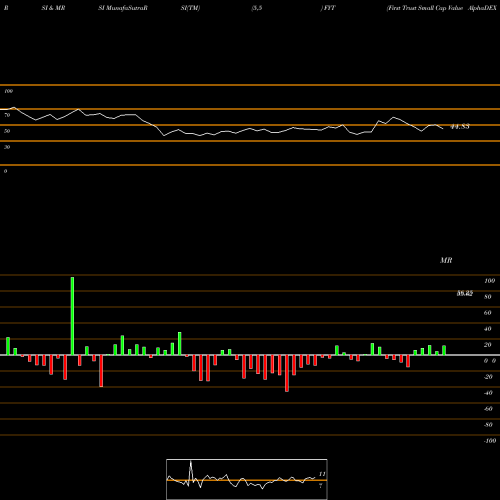Click the 'SI & MR' header label
The width and height of the screenshot is (500, 500).
tap(53, 8)
